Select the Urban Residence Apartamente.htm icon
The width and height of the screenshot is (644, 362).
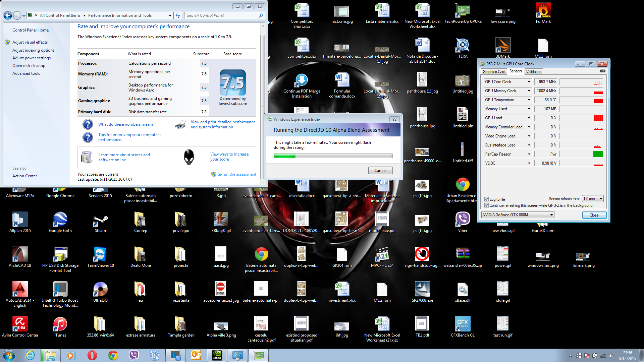pyautogui.click(x=463, y=190)
